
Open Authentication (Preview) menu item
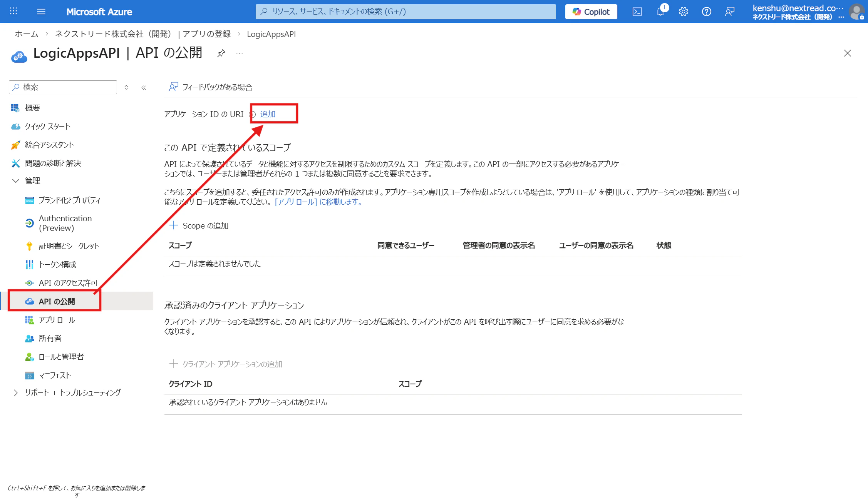point(65,223)
